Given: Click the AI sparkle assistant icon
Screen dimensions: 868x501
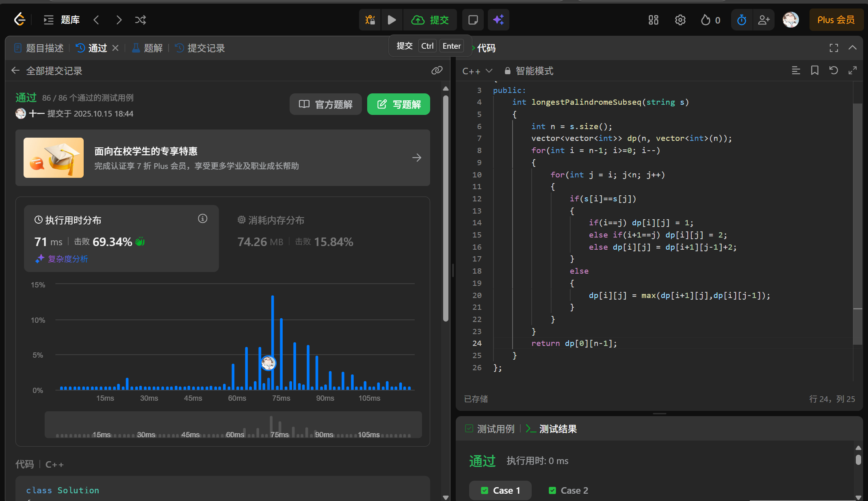Looking at the screenshot, I should click(498, 20).
